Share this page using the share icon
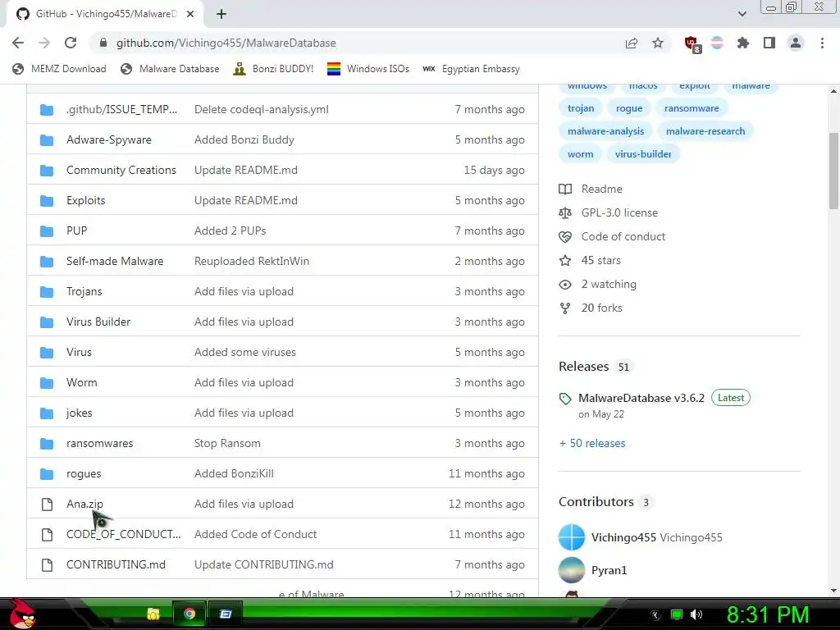Image resolution: width=840 pixels, height=630 pixels. (x=632, y=43)
